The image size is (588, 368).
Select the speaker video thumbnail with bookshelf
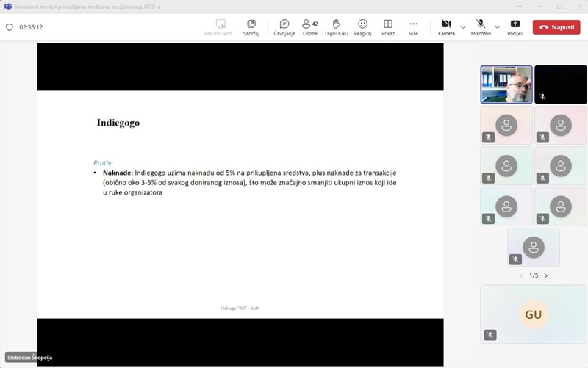tap(506, 84)
